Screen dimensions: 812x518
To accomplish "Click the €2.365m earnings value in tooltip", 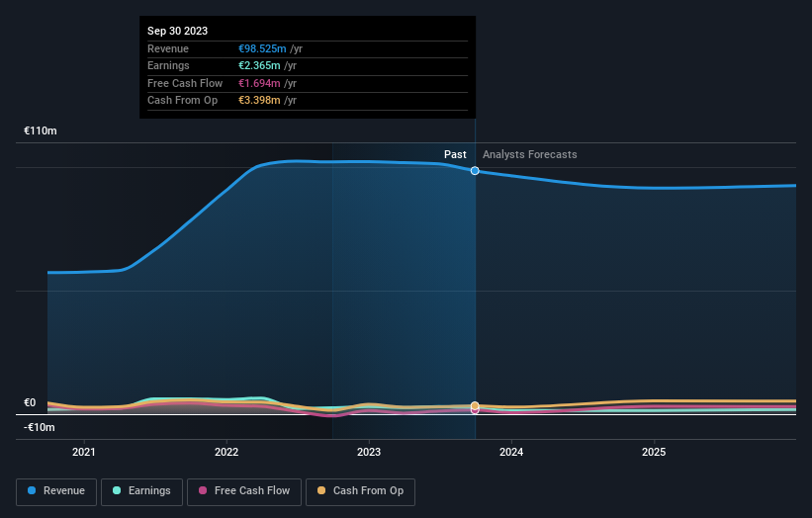I will 259,65.
